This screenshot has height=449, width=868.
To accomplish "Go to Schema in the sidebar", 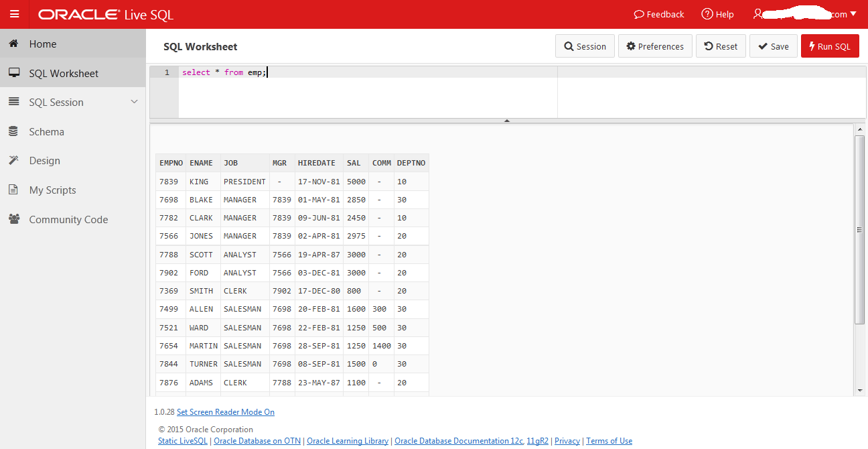I will click(72, 131).
